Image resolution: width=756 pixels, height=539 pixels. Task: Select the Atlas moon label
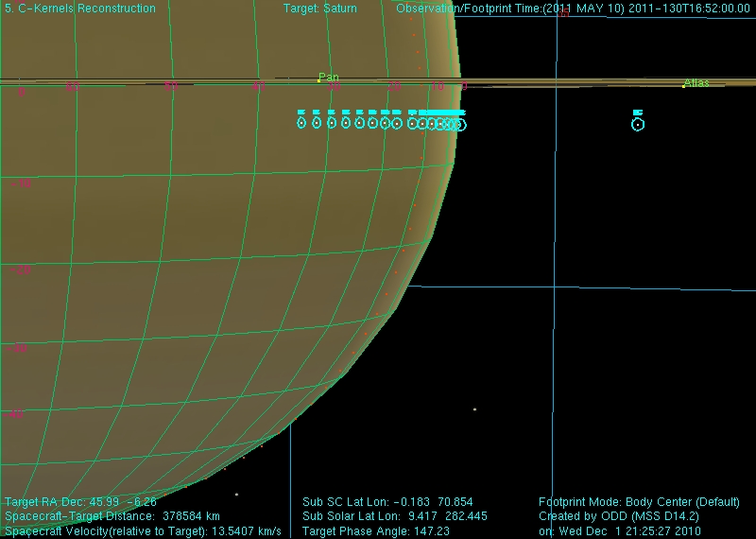pyautogui.click(x=696, y=83)
